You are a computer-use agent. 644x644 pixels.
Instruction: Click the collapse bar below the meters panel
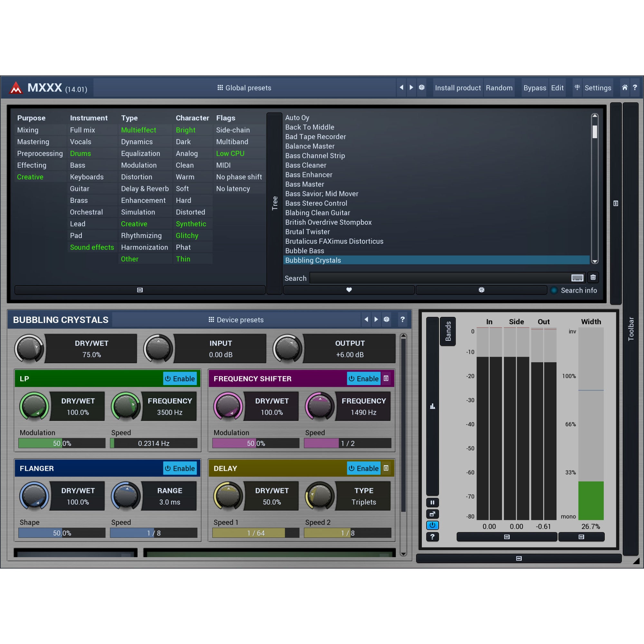point(519,558)
